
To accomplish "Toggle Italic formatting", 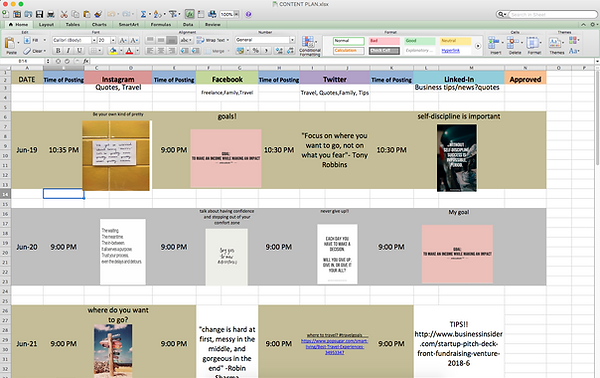I will (x=68, y=51).
